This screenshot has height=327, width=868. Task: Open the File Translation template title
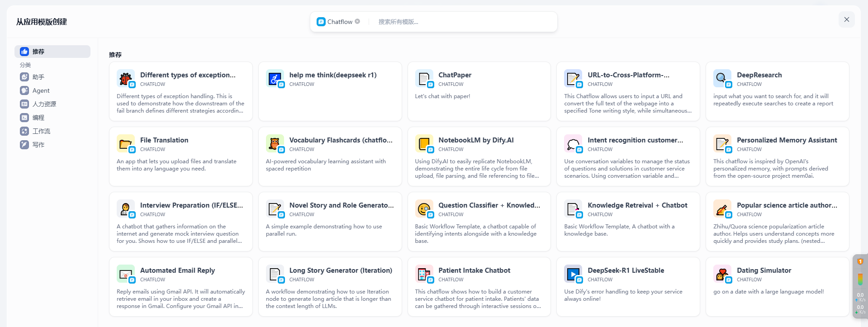[164, 140]
